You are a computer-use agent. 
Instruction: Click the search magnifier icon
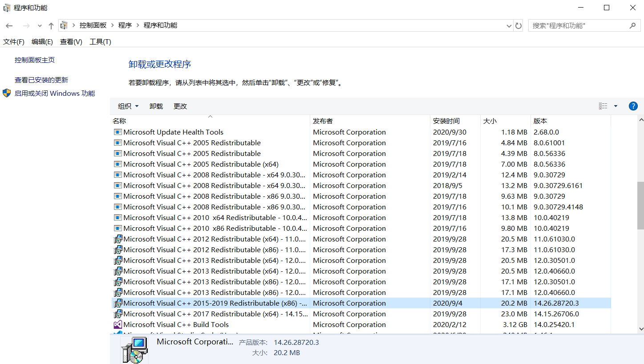click(x=632, y=25)
